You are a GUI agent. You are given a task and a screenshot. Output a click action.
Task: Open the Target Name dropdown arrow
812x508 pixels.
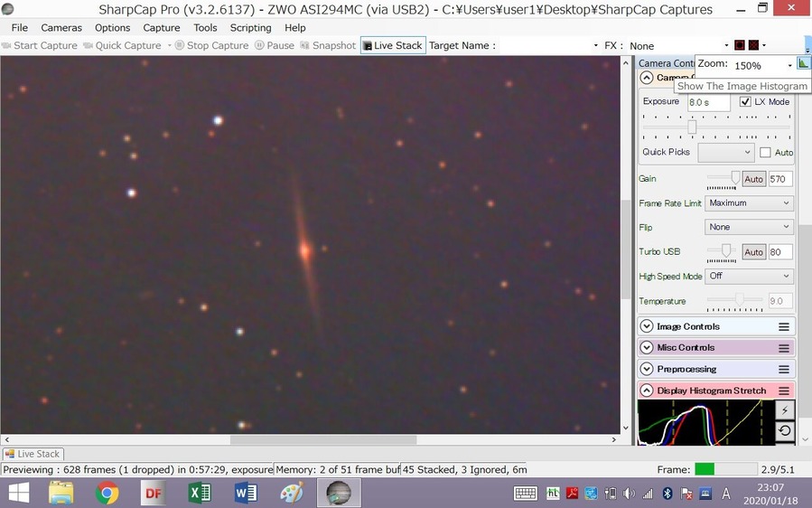(x=595, y=45)
